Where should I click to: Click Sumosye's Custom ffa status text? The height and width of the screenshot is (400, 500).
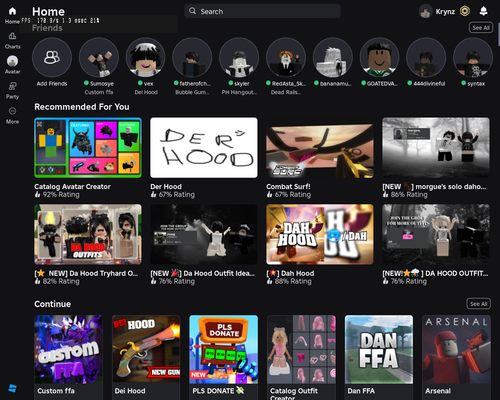tap(99, 92)
